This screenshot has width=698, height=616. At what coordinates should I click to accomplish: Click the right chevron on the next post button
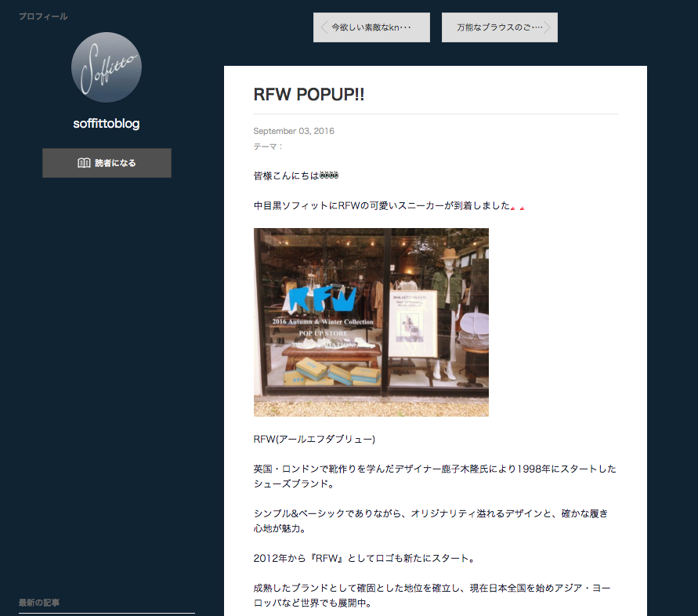coord(547,27)
